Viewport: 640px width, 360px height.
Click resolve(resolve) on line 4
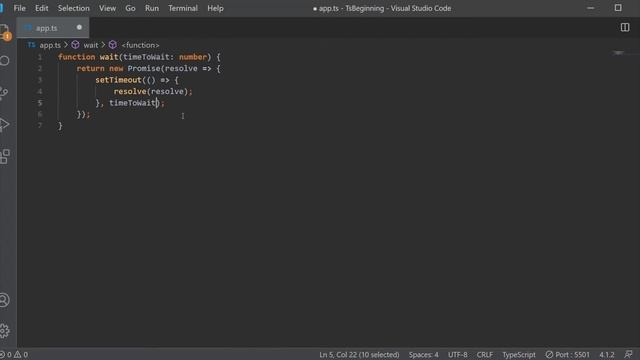pyautogui.click(x=150, y=91)
